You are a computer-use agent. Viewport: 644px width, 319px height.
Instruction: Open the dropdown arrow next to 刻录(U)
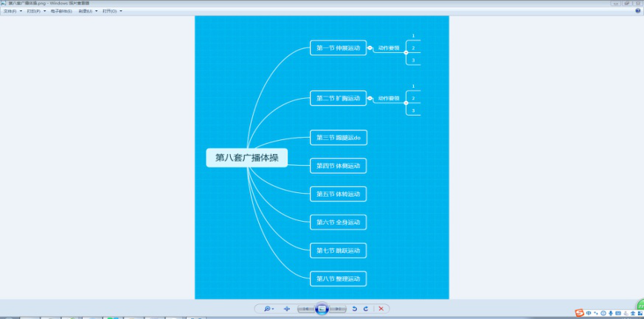point(97,11)
